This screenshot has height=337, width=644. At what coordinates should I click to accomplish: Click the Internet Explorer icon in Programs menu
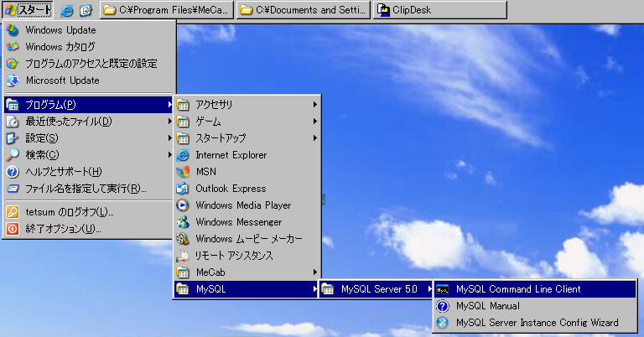point(183,155)
